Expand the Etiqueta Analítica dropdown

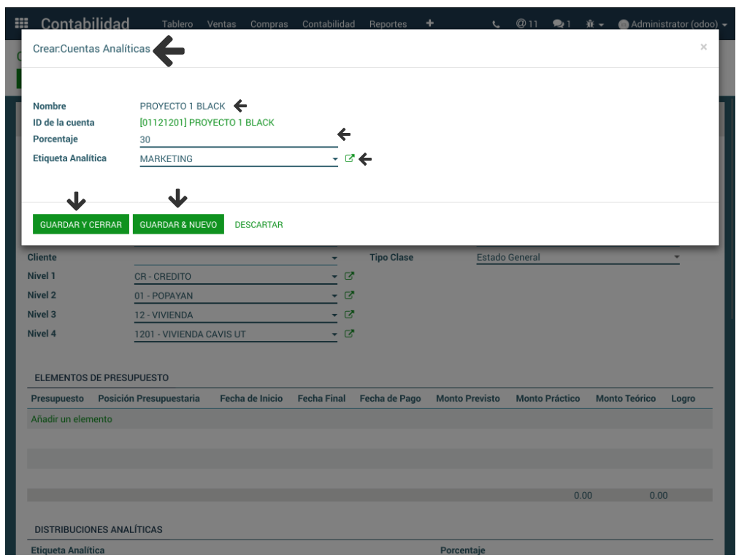334,159
